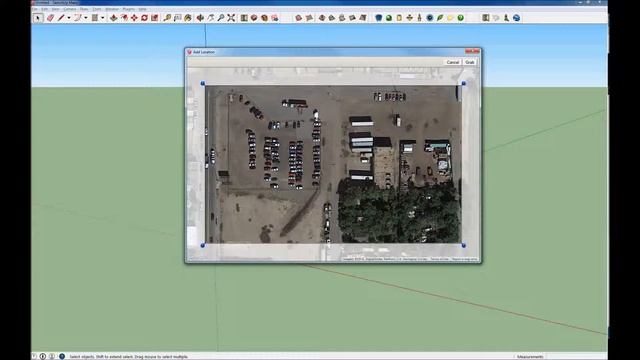
Task: Expand the shapes tool dropdown arrow
Action: [x=102, y=18]
